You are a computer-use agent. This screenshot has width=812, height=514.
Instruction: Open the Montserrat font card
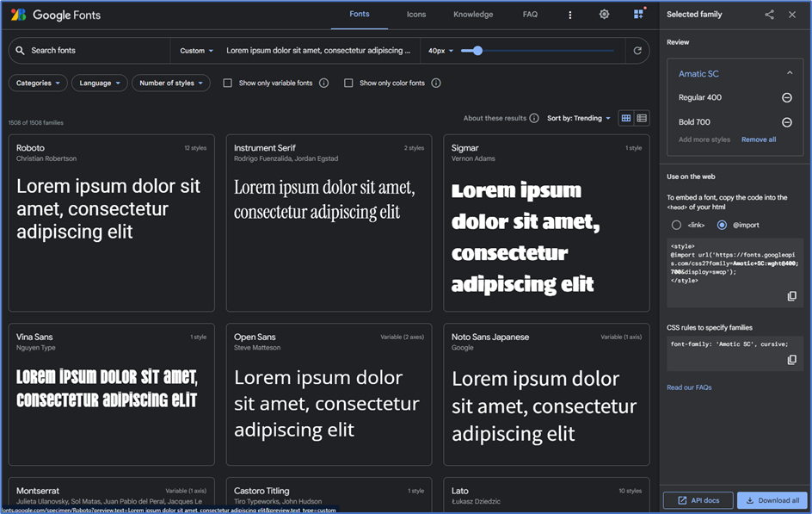[111, 495]
